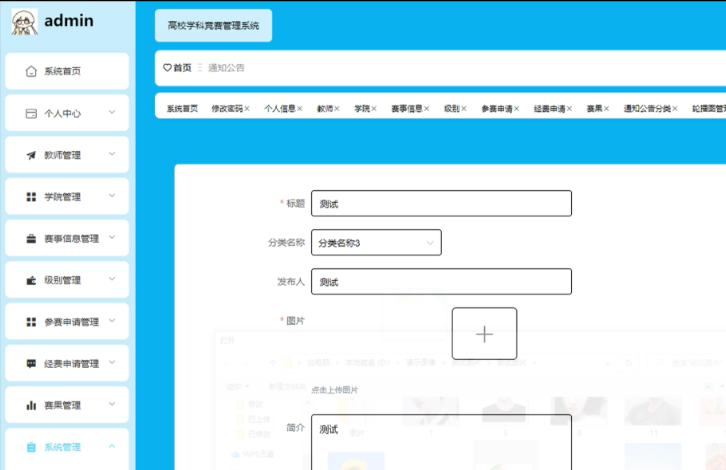Click the plus icon to upload image
This screenshot has width=726, height=470.
click(x=484, y=333)
